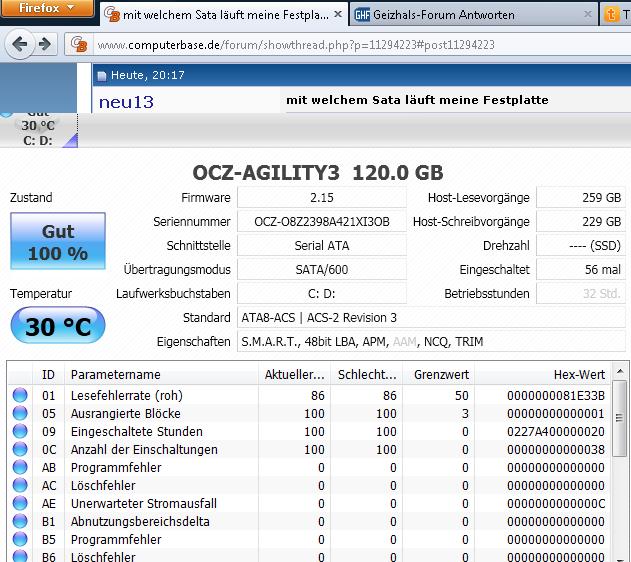Select the AC Löschfehler row name
Screen dimensions: 631x562
103,486
